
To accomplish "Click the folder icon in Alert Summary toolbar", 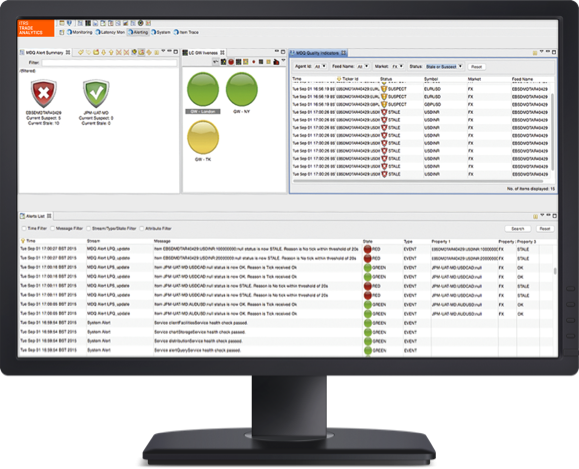I will [x=96, y=52].
